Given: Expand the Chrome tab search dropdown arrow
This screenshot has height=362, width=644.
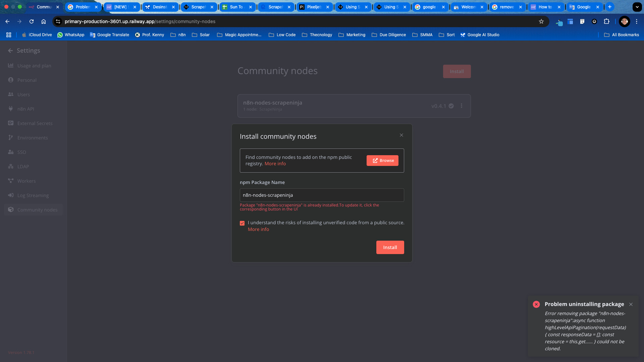Looking at the screenshot, I should click(x=637, y=7).
